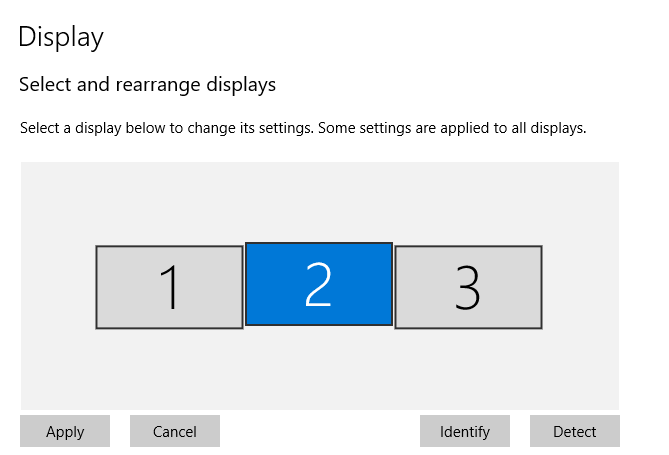Confirm the display arrangement with Apply
The image size is (669, 455).
pos(65,432)
